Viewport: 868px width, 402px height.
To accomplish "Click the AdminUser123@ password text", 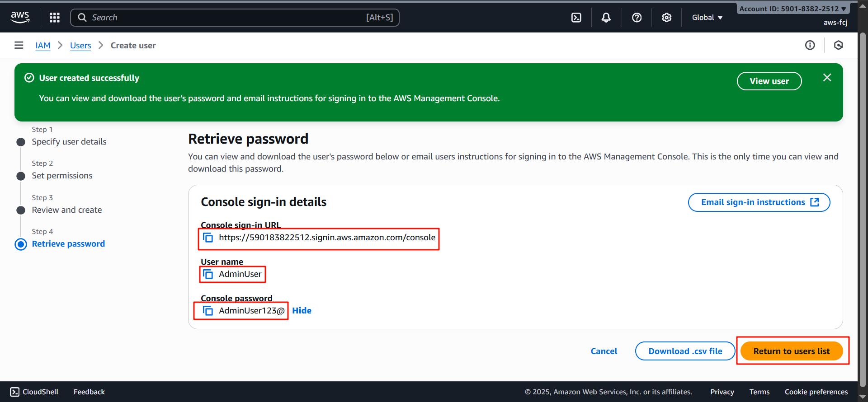I will pyautogui.click(x=252, y=311).
